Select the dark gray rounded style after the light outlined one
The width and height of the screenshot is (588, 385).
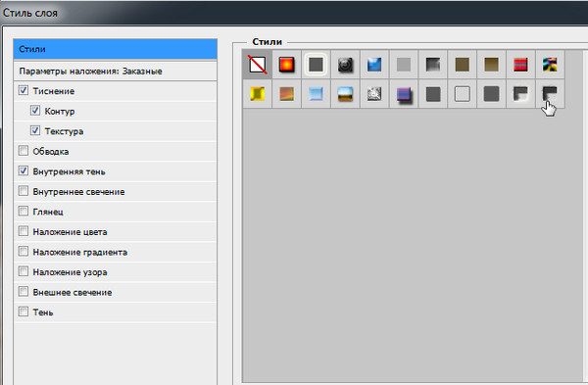(x=491, y=94)
